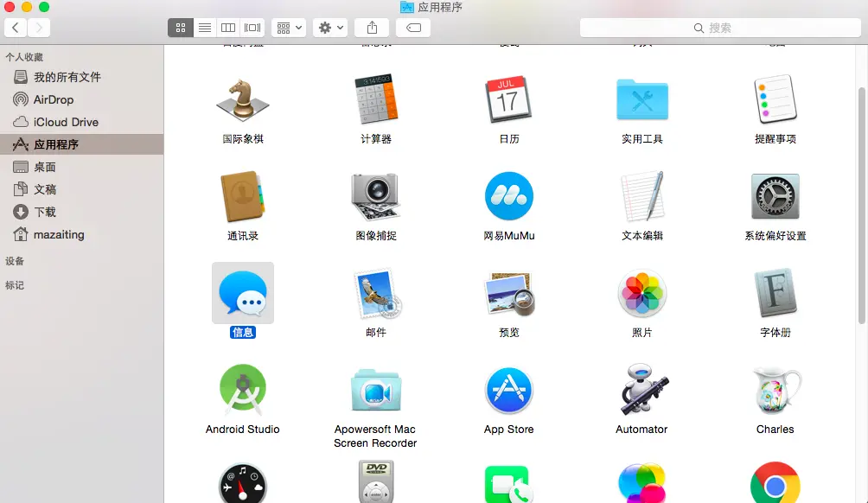This screenshot has height=503, width=868.
Task: Select the Game Center colorful bubbles icon
Action: point(642,483)
